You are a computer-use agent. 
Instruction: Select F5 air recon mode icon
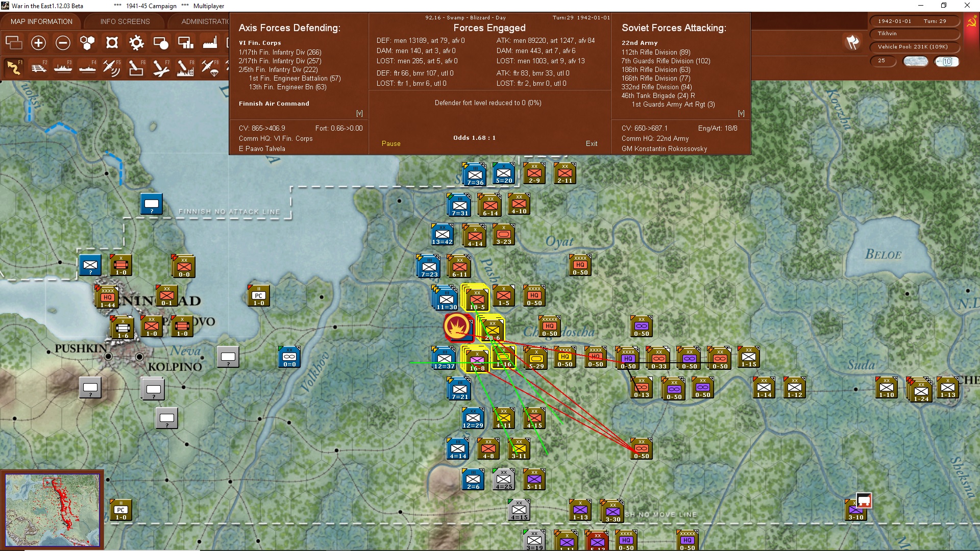coord(112,67)
